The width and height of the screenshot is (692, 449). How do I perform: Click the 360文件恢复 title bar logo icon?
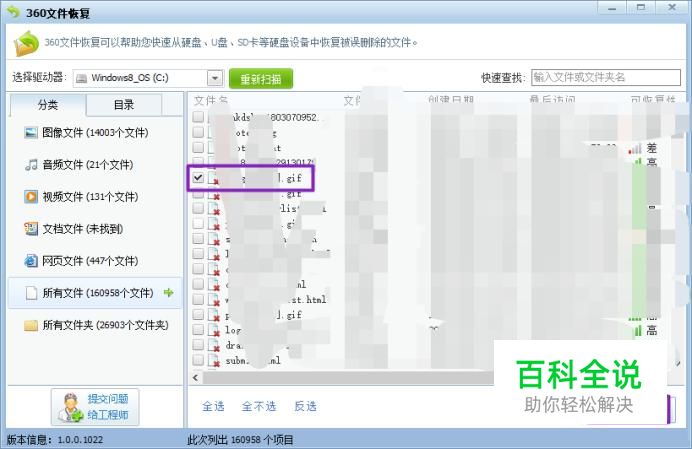tap(13, 12)
